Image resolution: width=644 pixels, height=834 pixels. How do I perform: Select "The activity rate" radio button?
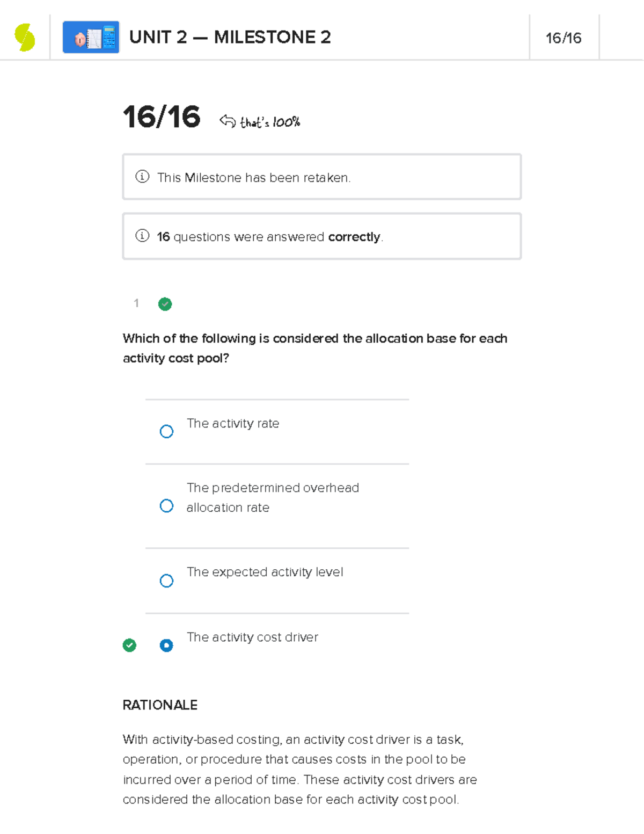(166, 431)
